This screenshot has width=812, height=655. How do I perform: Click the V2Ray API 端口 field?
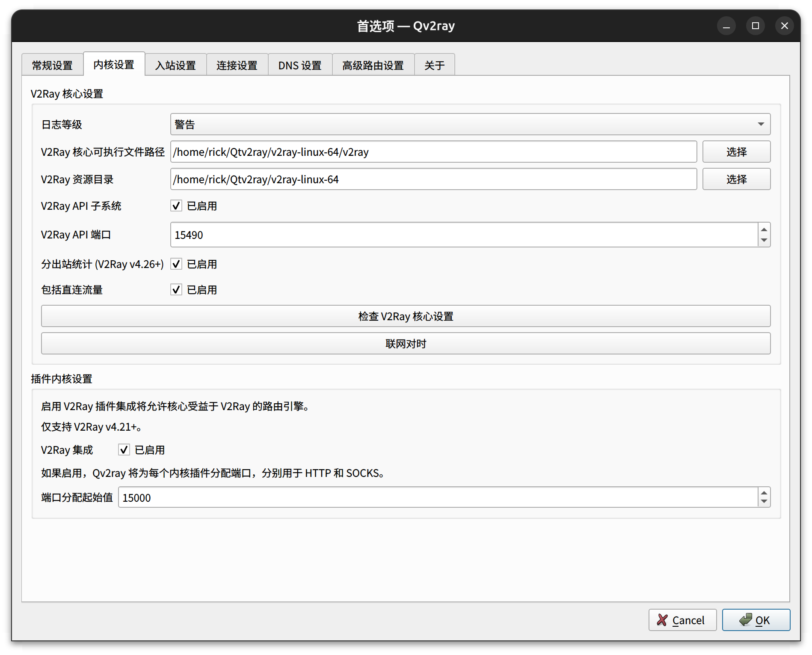pos(464,235)
